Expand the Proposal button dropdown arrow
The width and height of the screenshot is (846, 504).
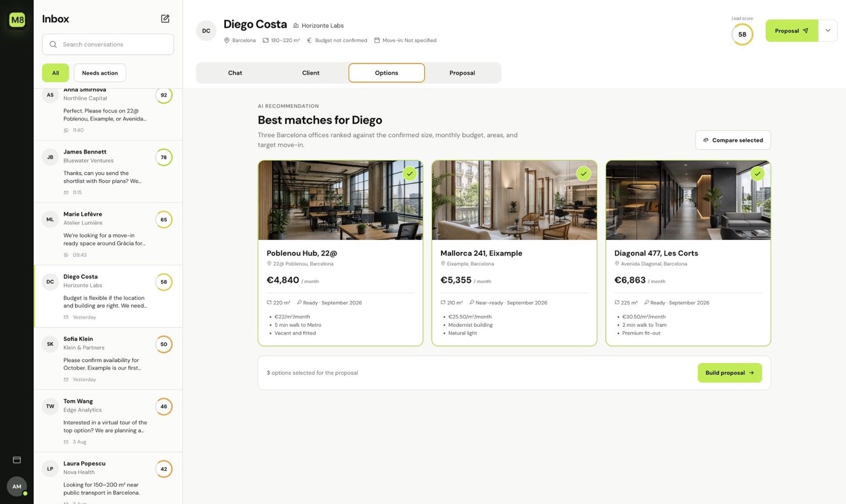[x=828, y=31]
